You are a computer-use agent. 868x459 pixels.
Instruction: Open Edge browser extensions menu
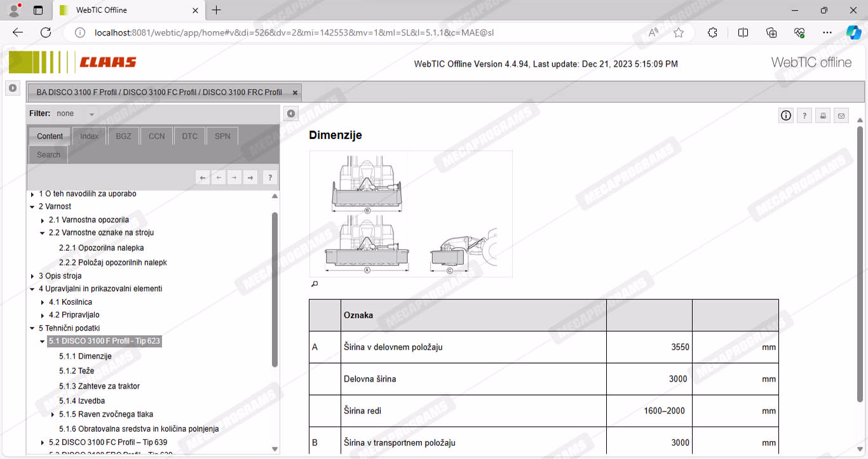[712, 32]
